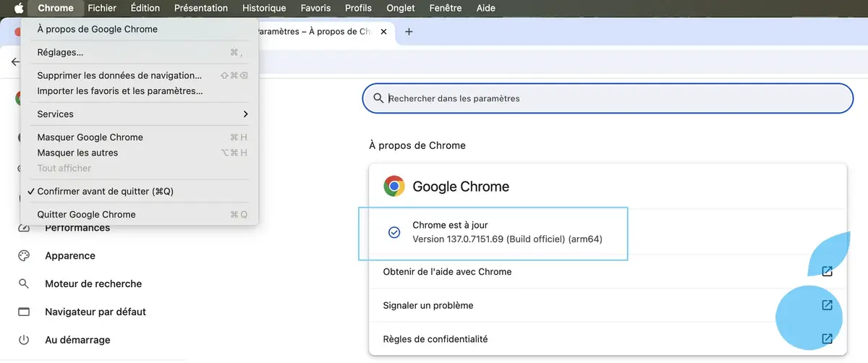Click the Performances gauge icon
This screenshot has height=363, width=868.
[24, 229]
